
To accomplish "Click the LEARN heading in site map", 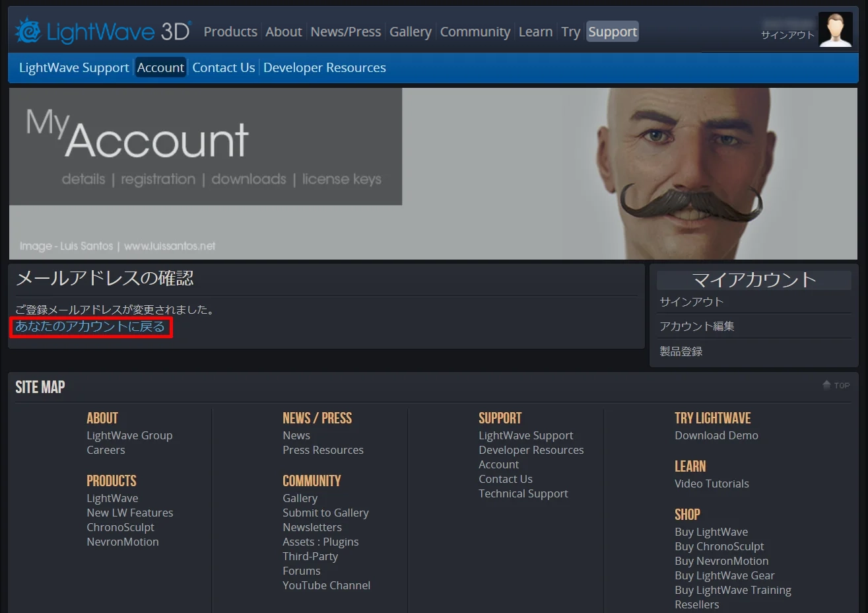I will pos(690,466).
